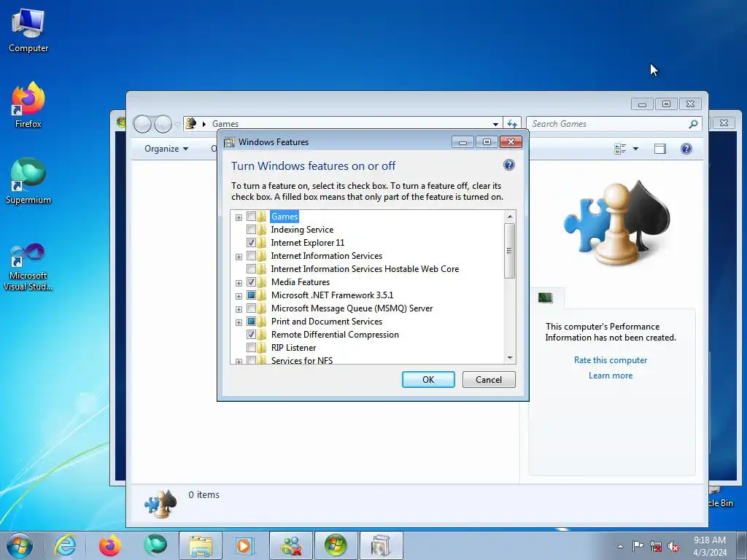The height and width of the screenshot is (560, 747).
Task: Click the Search Games input field
Action: coord(608,124)
